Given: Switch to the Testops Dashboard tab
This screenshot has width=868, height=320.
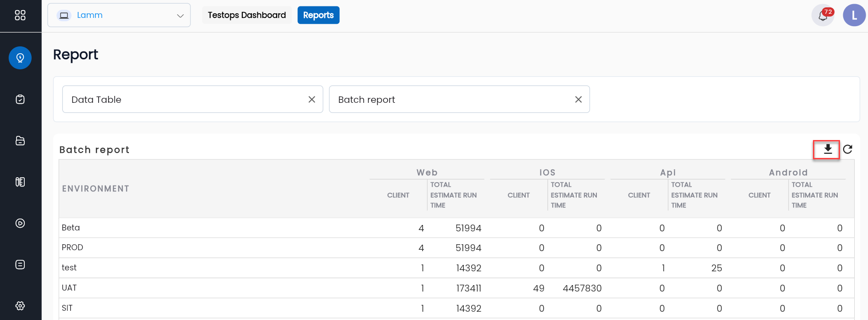Looking at the screenshot, I should (247, 15).
